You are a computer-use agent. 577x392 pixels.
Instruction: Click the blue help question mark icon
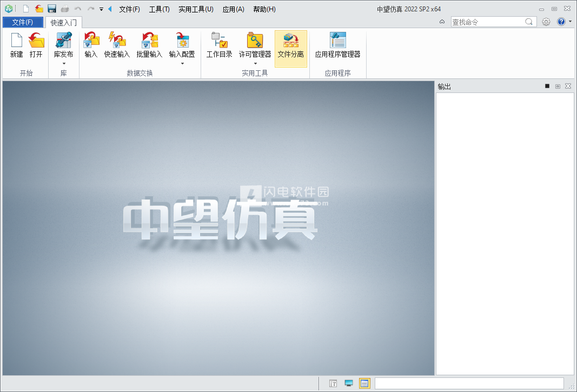tap(561, 22)
